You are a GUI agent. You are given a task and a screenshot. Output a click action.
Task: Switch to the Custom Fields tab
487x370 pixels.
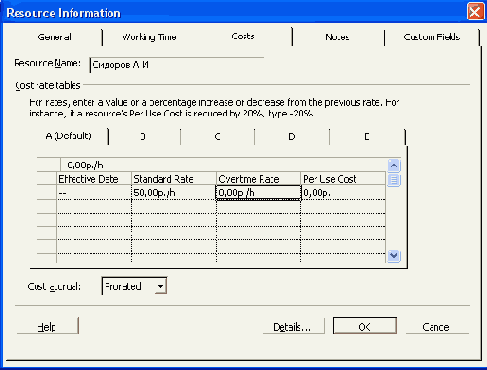[432, 37]
